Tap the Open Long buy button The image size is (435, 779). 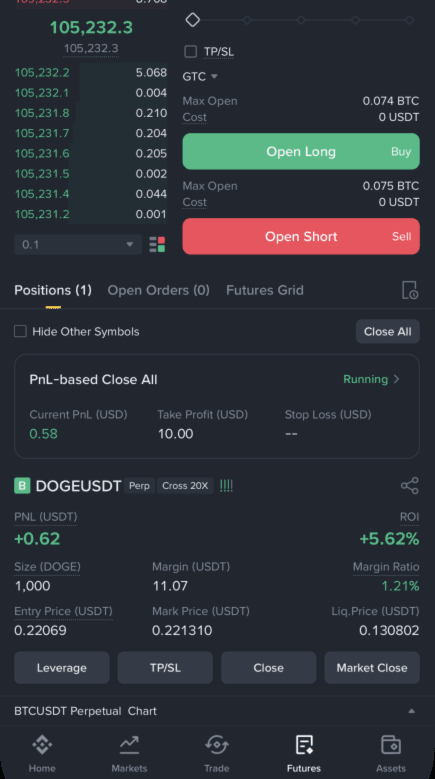point(301,152)
